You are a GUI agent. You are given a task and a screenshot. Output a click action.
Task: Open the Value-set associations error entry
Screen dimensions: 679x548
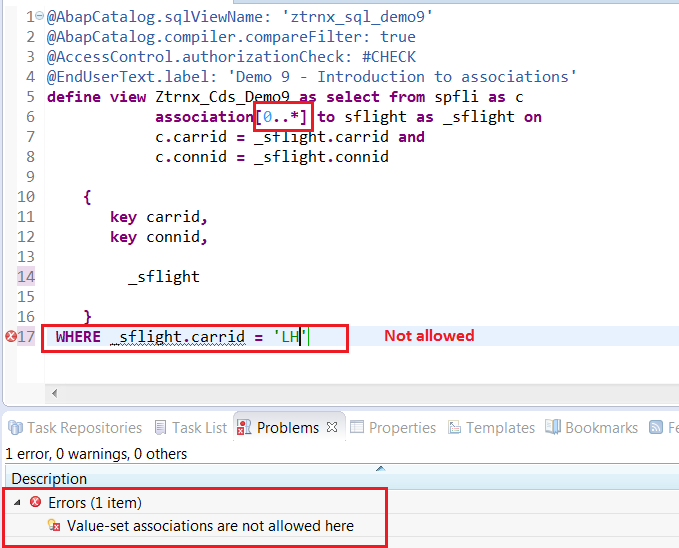point(210,525)
